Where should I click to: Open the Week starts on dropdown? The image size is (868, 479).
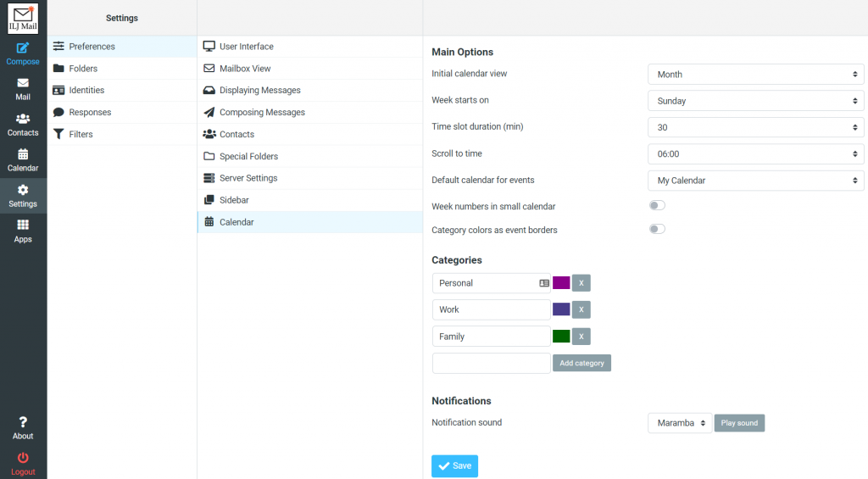(x=755, y=101)
